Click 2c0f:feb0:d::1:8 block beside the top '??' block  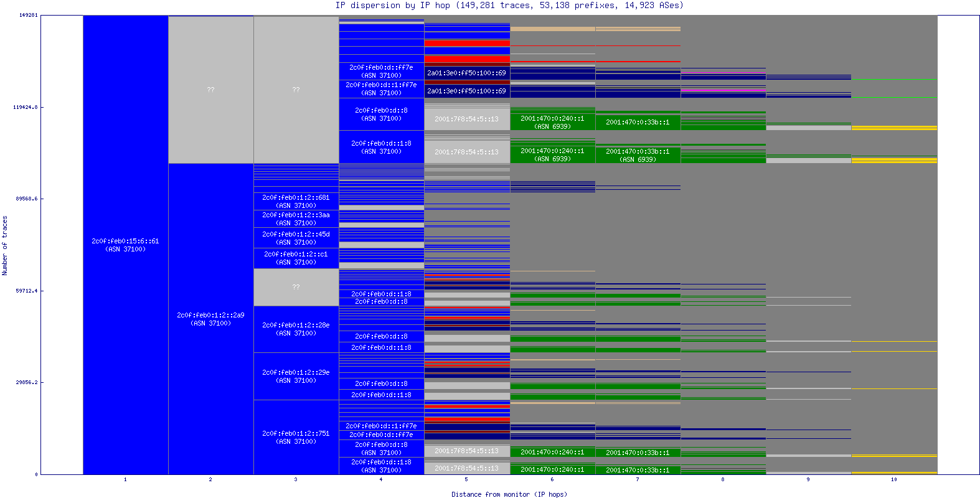tap(382, 147)
